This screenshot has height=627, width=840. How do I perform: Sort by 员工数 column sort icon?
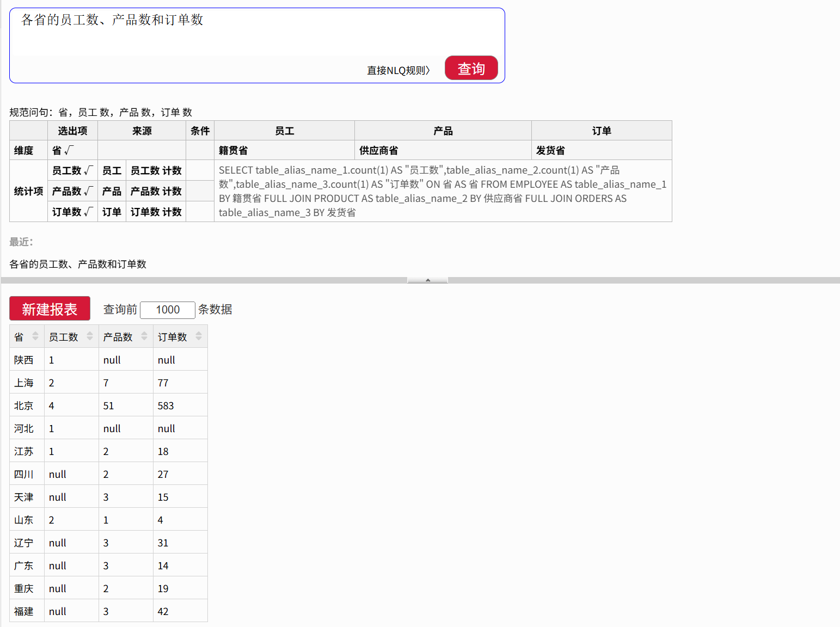pyautogui.click(x=90, y=336)
